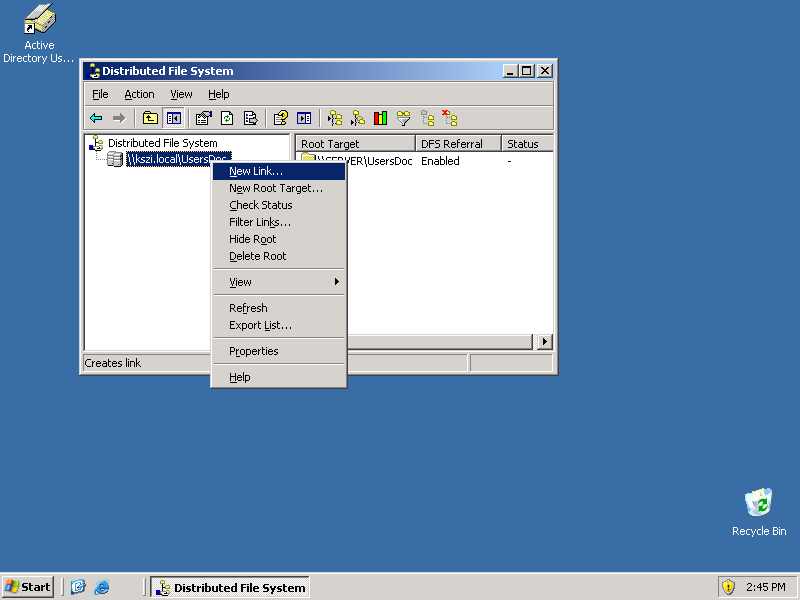Click the Help toolbar icon with question mark
800x600 pixels.
[281, 118]
